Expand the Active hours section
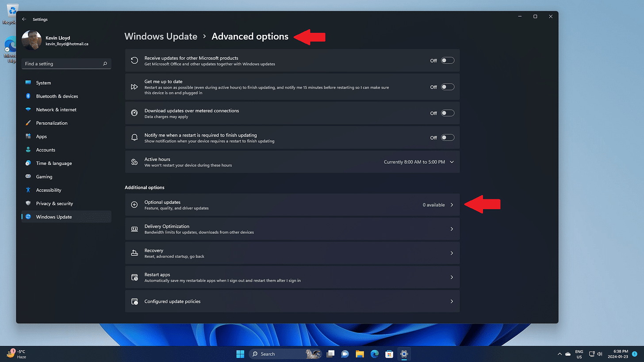The width and height of the screenshot is (644, 362). pyautogui.click(x=452, y=162)
